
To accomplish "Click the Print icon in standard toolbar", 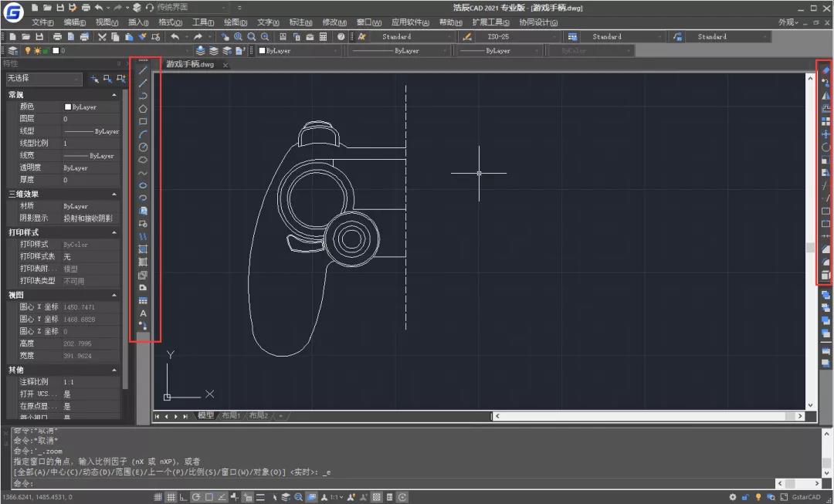I will pyautogui.click(x=58, y=36).
